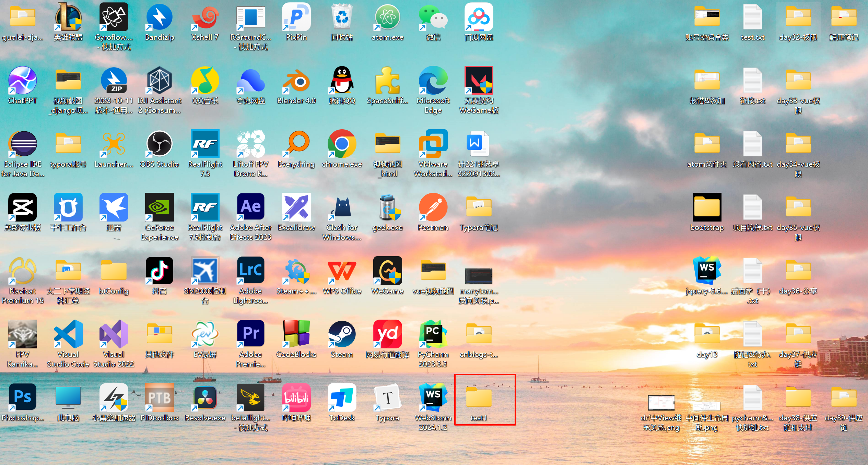Image resolution: width=868 pixels, height=465 pixels.
Task: Open the VMware Workstation shortcut
Action: pyautogui.click(x=433, y=144)
